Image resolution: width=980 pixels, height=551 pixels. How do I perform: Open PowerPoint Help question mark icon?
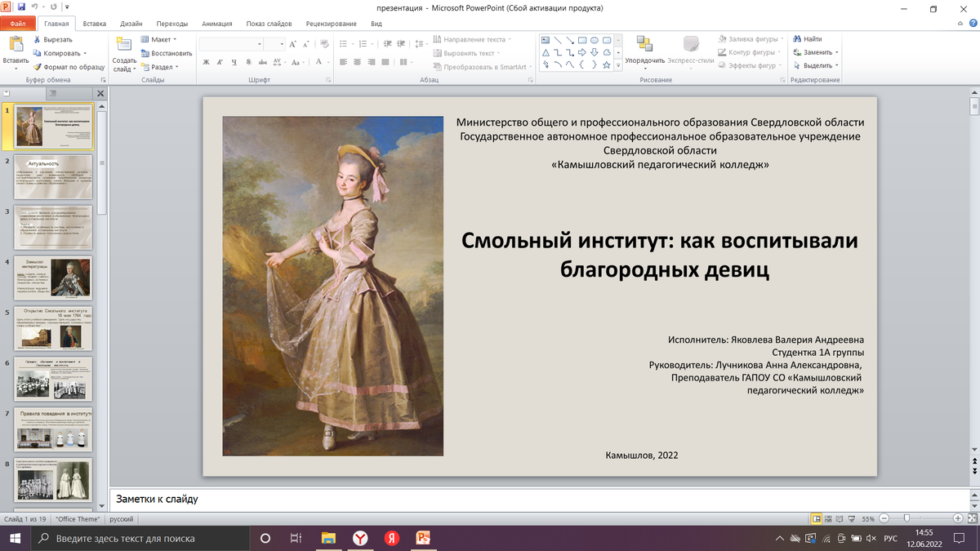tap(973, 24)
